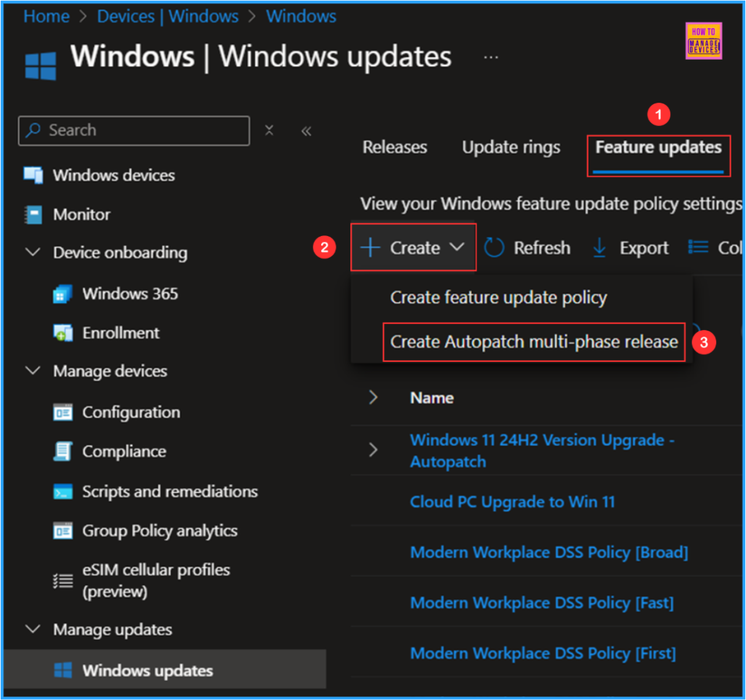746x700 pixels.
Task: Open Windows devices in sidebar
Action: pyautogui.click(x=114, y=175)
